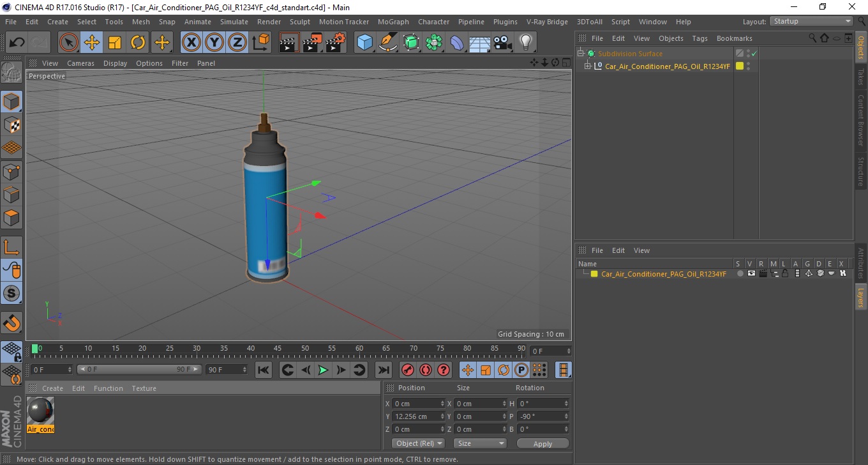Enable Axis mode icon
Screen dimensions: 868x465
11,247
